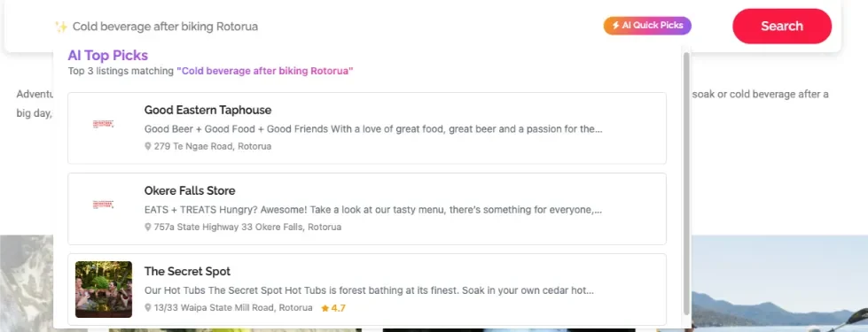Open Okere Falls Store listing title
Image resolution: width=868 pixels, height=332 pixels.
(x=190, y=190)
